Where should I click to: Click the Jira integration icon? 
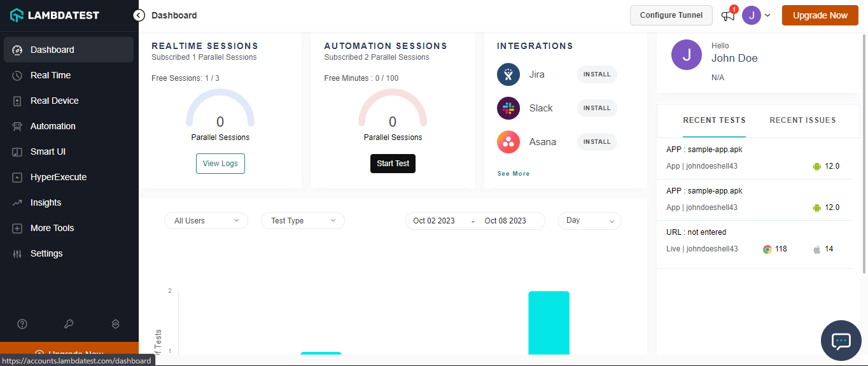[x=508, y=74]
